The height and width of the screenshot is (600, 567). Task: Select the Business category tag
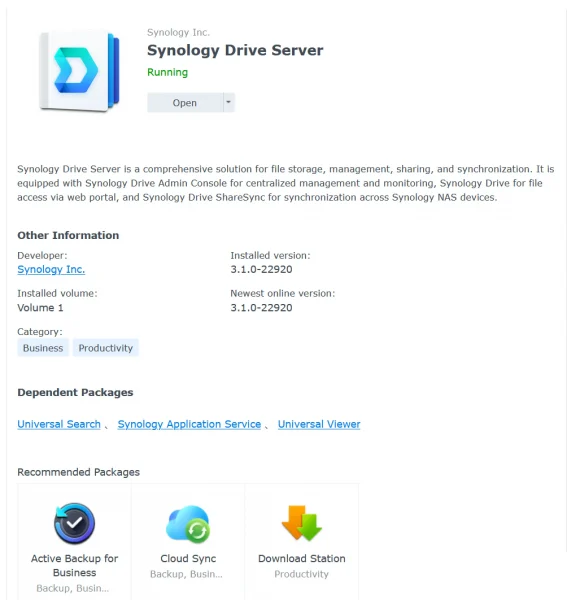click(x=43, y=348)
